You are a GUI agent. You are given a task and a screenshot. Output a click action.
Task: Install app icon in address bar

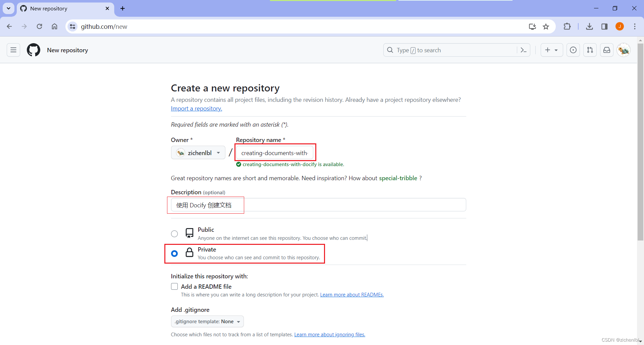532,26
